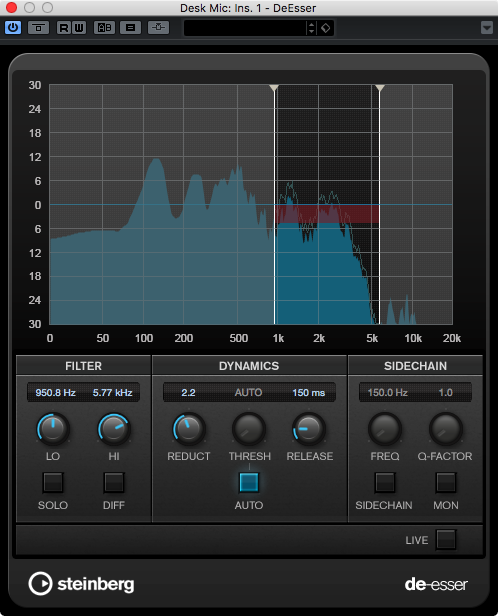The image size is (498, 616).
Task: Click the AUTO threshold value field
Action: 248,392
